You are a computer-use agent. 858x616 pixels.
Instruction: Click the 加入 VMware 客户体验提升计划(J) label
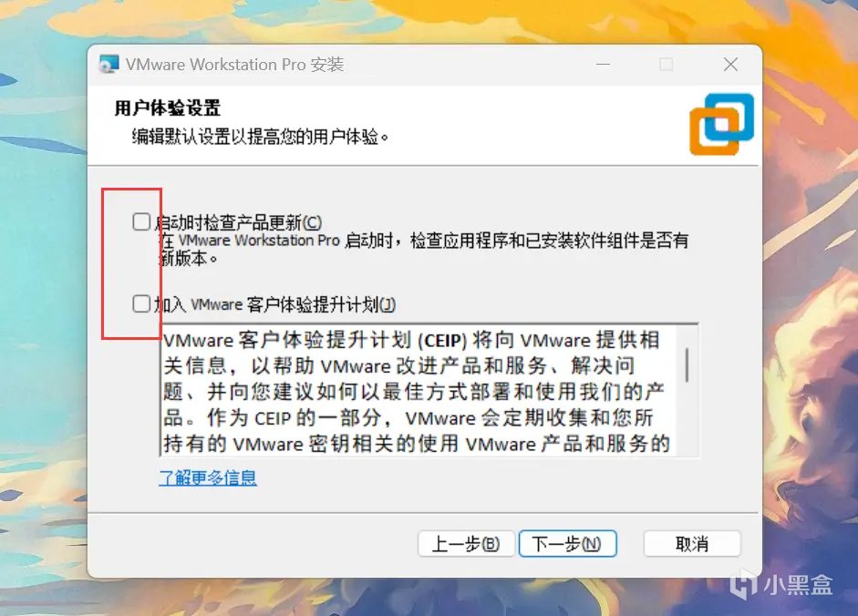[x=274, y=304]
